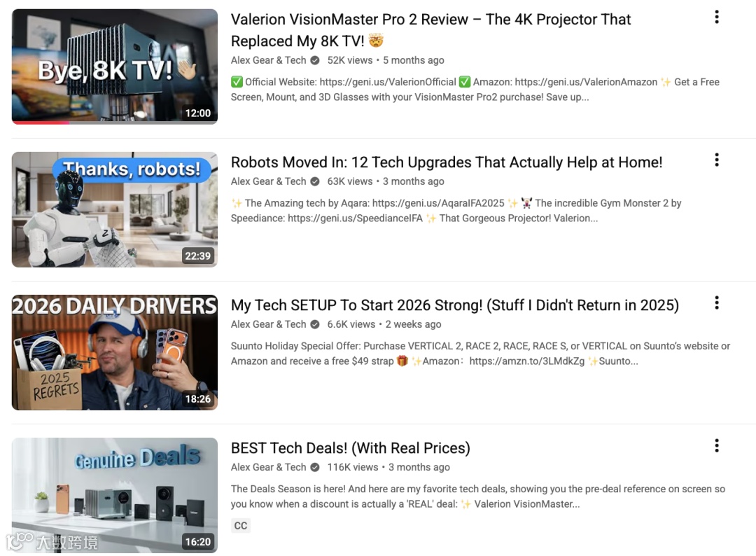Open the Genuine Deals thumbnail
Viewport: 756px width, 556px height.
click(115, 495)
